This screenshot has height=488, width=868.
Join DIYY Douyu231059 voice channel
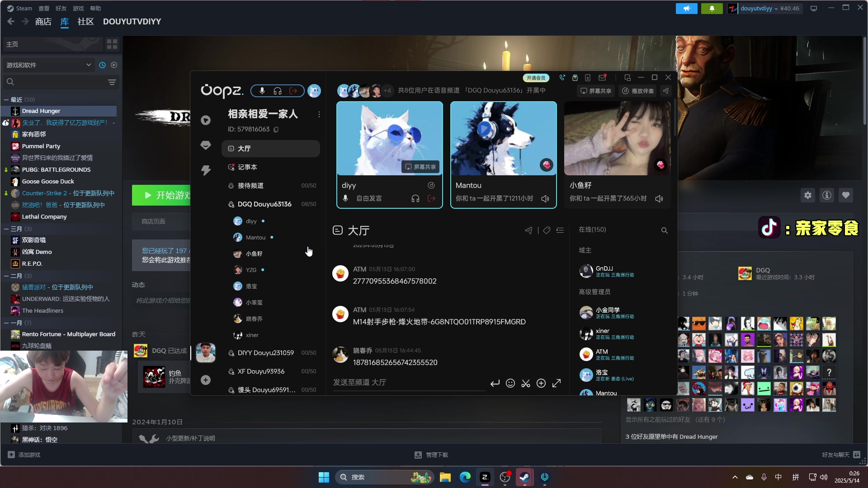pyautogui.click(x=271, y=353)
